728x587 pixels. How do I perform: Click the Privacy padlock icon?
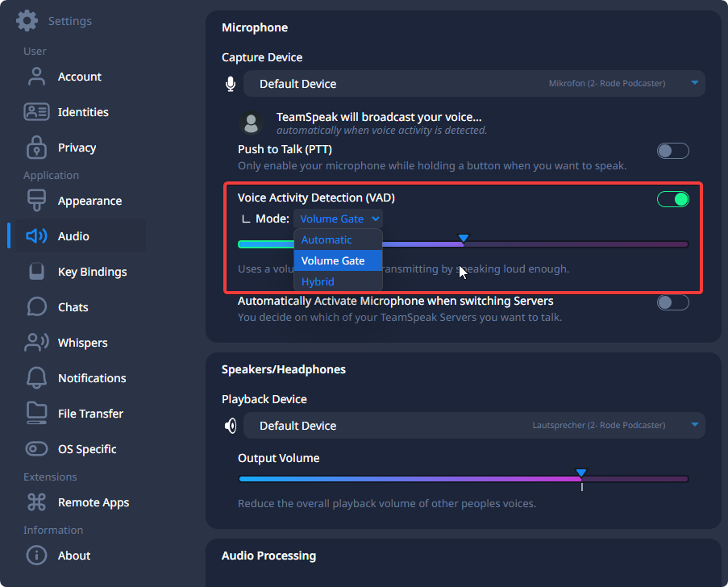click(x=36, y=148)
